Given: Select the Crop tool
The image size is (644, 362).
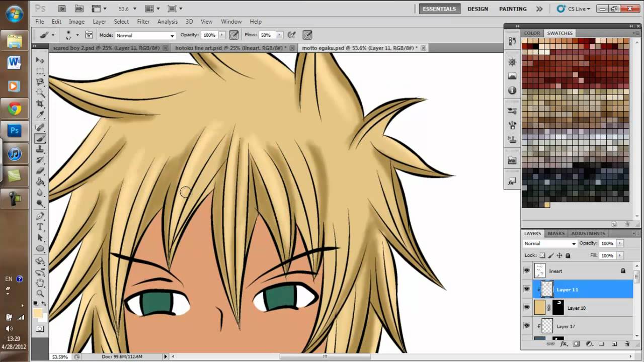Looking at the screenshot, I should coord(40,104).
